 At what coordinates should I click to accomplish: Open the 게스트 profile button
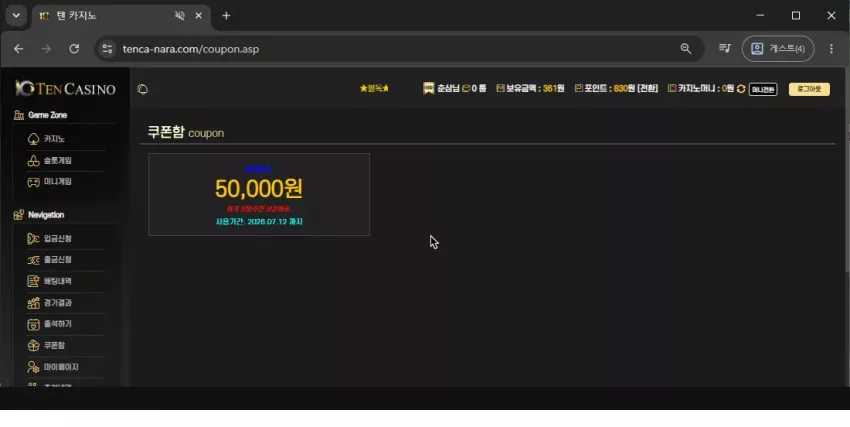(778, 49)
